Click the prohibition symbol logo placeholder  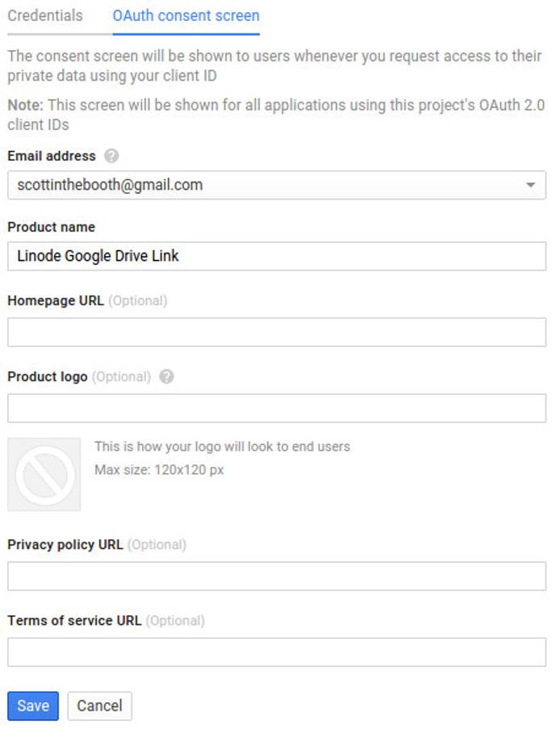44,475
